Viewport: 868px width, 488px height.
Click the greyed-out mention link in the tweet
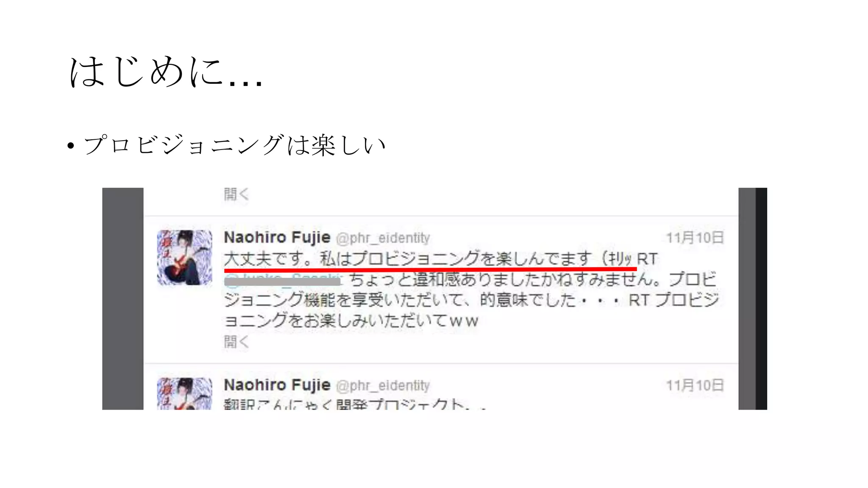(283, 280)
